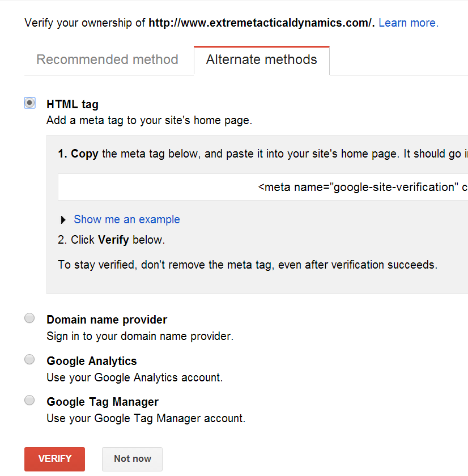Click 'Use your Google Analytics account.' text

pos(134,377)
